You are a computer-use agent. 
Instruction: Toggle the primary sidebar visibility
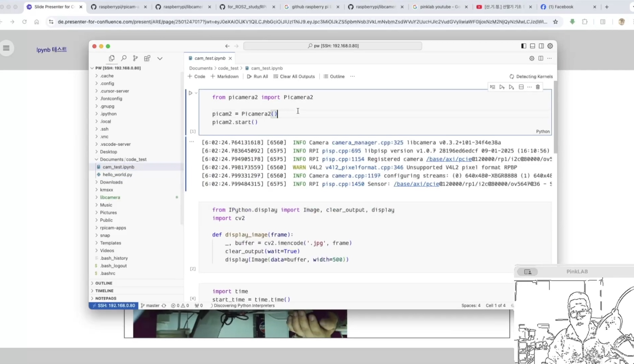pos(524,46)
